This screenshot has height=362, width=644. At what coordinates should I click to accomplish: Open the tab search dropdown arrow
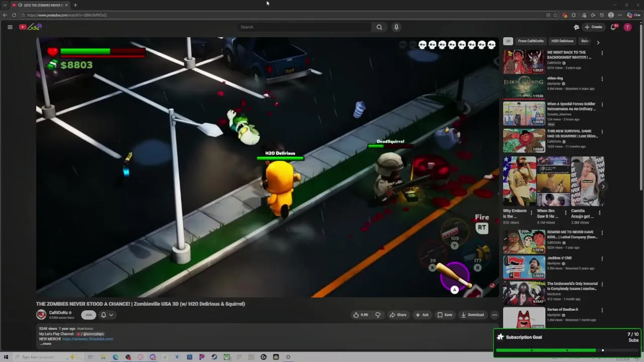click(x=5, y=5)
